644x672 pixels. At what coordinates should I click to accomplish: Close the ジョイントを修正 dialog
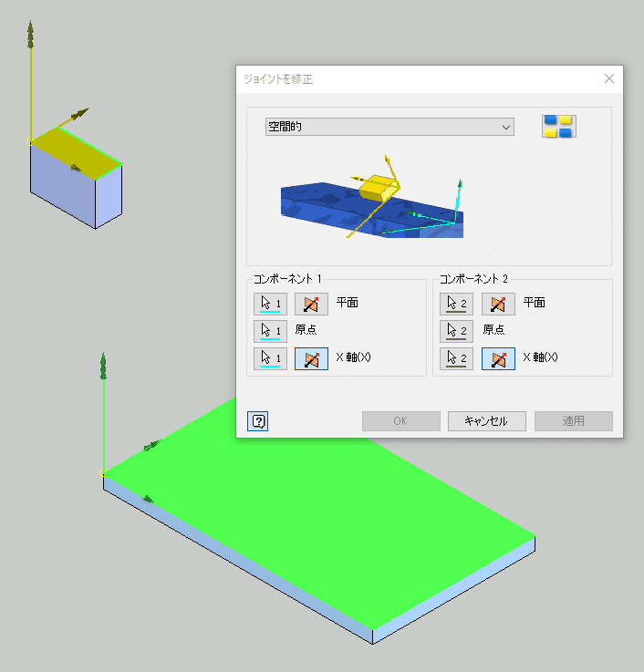click(x=609, y=78)
